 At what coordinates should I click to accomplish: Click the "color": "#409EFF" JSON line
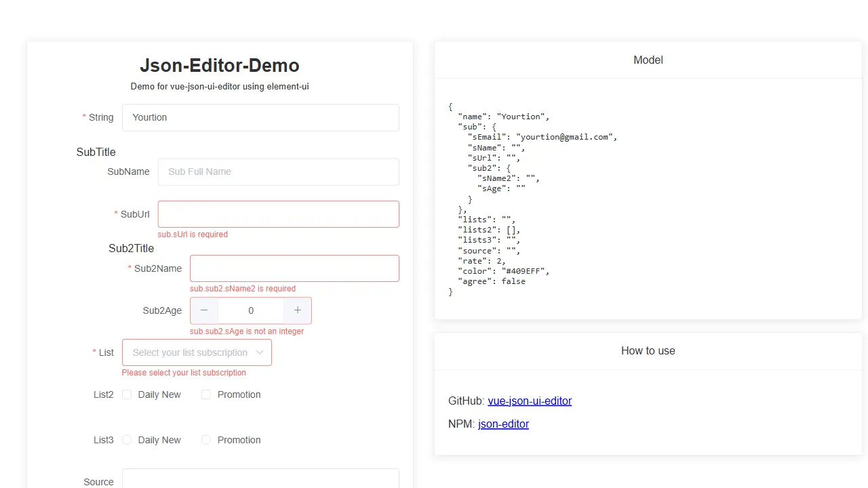tap(504, 271)
